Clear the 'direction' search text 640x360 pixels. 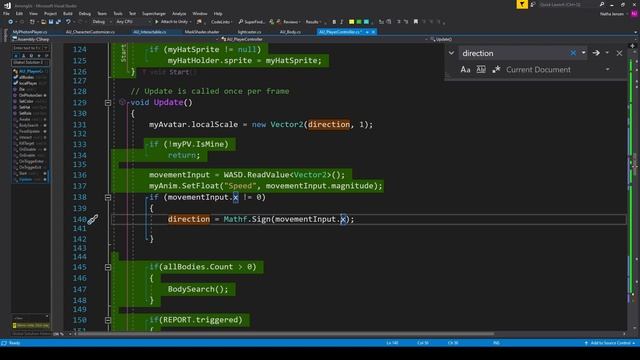click(x=573, y=53)
